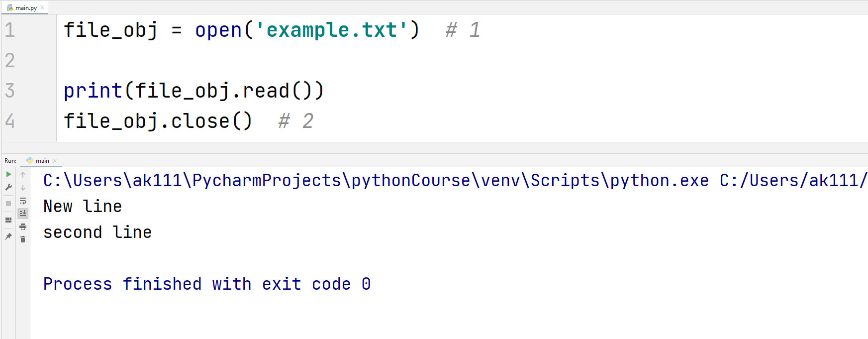Click gutter line number 1

(10, 30)
